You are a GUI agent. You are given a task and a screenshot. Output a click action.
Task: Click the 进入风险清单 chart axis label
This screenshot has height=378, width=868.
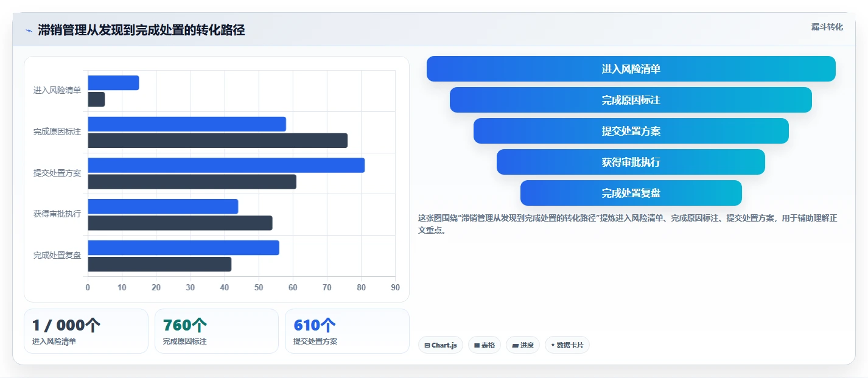tap(57, 91)
